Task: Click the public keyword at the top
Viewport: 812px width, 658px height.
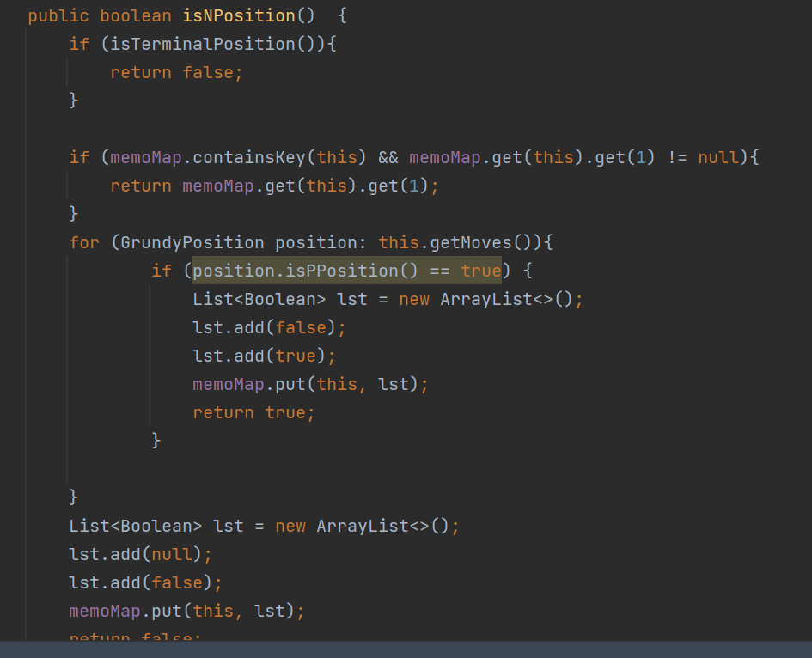Action: [58, 16]
